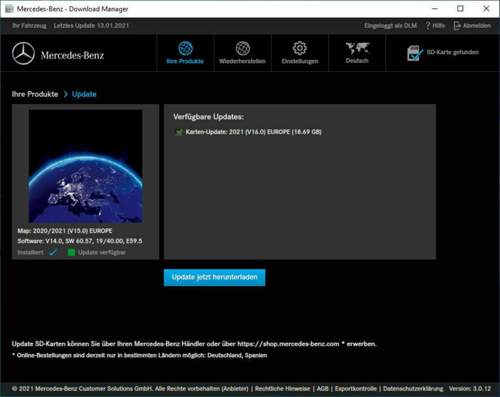The height and width of the screenshot is (397, 500).
Task: Click the Letztes Update 13.01.2021 text
Action: (x=91, y=26)
